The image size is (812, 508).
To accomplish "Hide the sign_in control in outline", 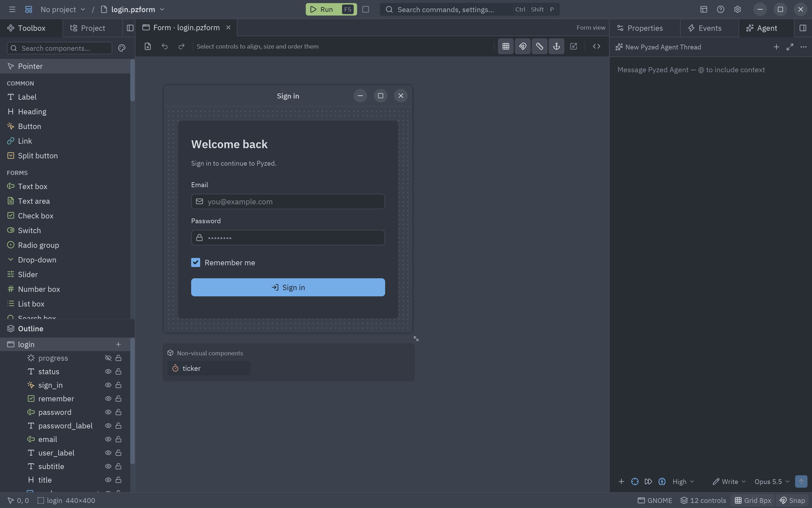I will point(108,385).
